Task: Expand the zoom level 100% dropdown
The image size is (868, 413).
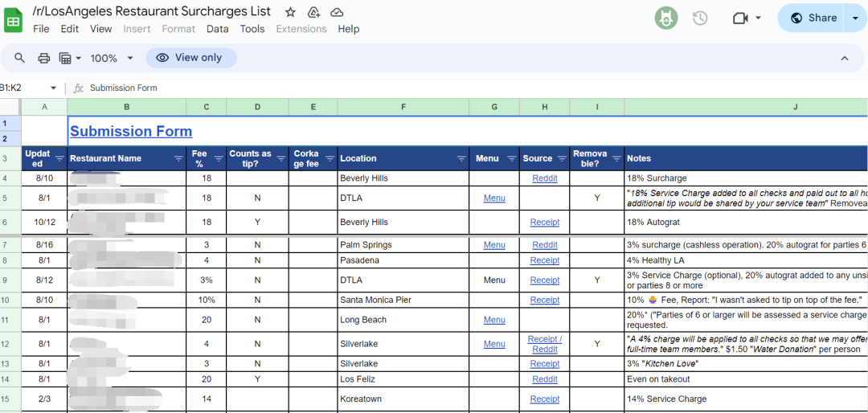Action: click(x=111, y=58)
